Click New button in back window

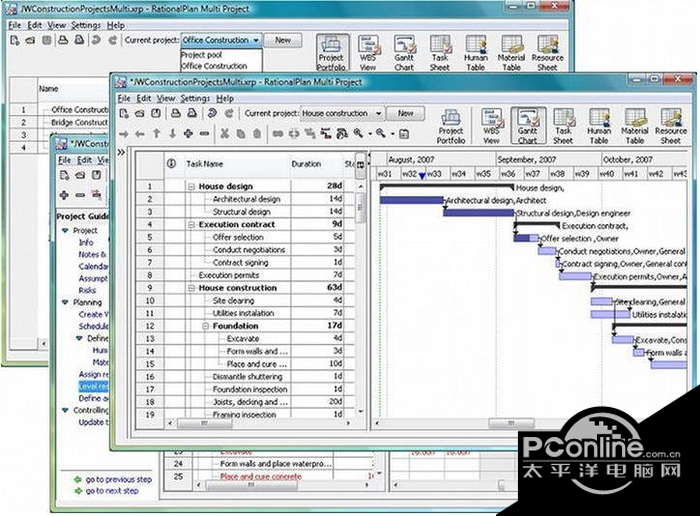pos(283,40)
